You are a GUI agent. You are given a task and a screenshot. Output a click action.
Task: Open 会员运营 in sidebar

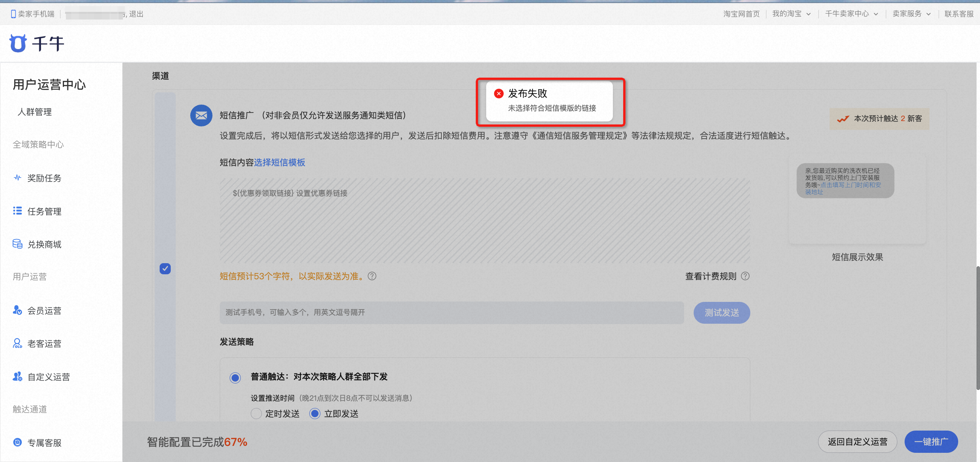click(44, 311)
